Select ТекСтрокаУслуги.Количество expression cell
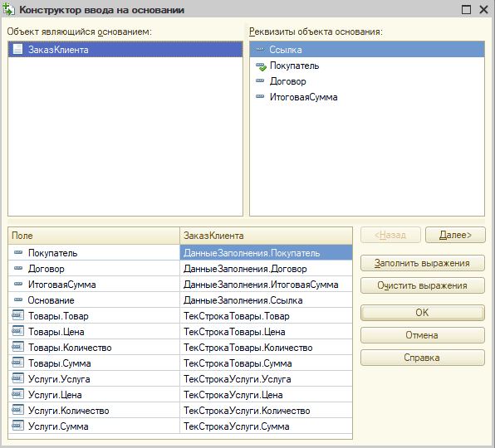The height and width of the screenshot is (448, 495). (x=266, y=410)
